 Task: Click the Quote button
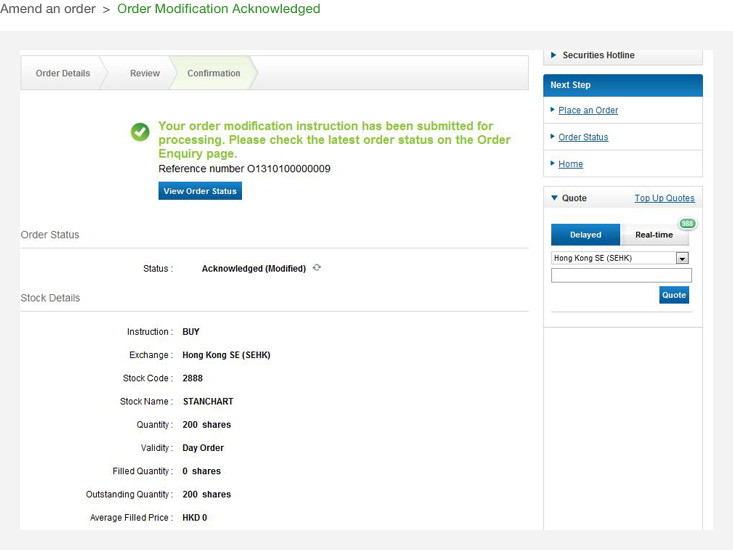point(674,295)
